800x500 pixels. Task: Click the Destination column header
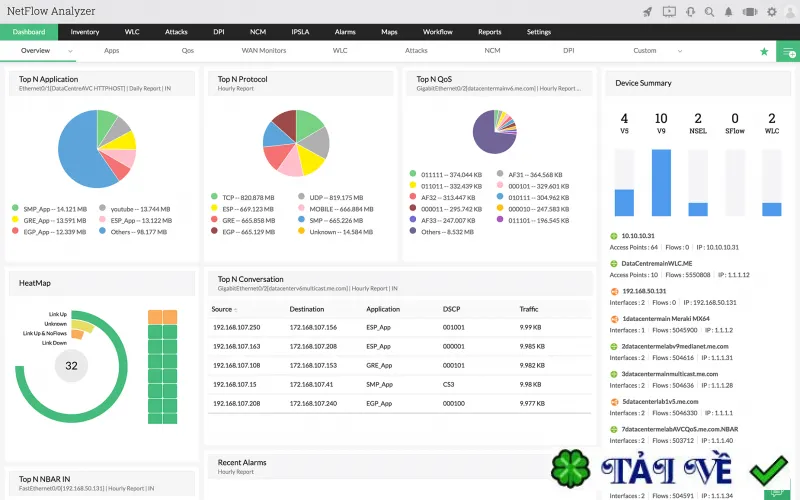pos(307,309)
